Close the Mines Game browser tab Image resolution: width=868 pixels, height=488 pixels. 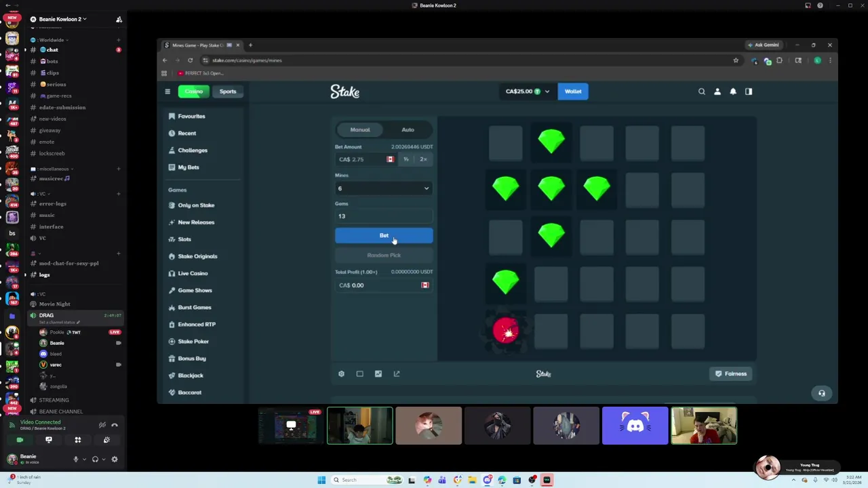[x=237, y=45]
